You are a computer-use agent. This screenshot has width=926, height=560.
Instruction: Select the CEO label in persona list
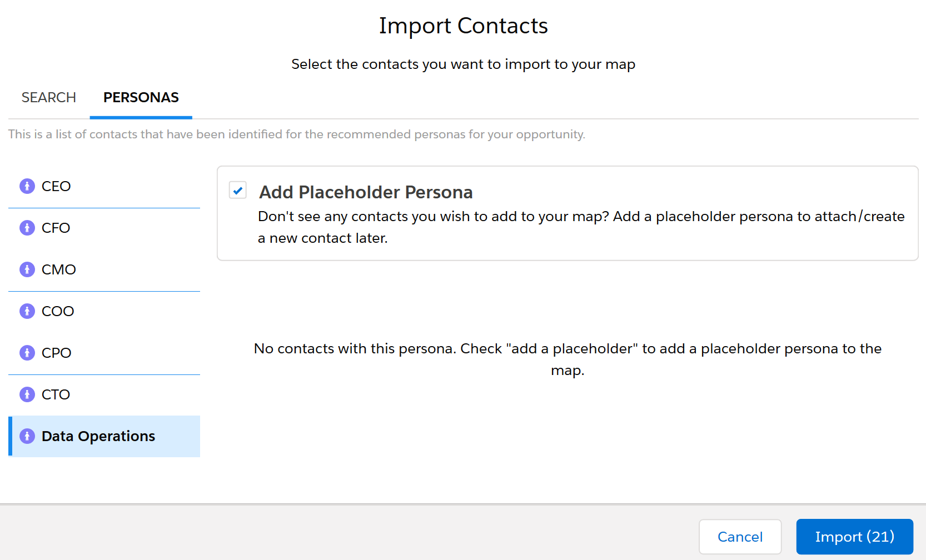56,186
